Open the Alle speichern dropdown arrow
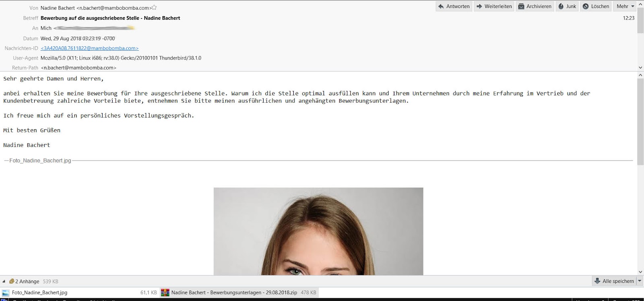The width and height of the screenshot is (644, 301). click(x=640, y=281)
